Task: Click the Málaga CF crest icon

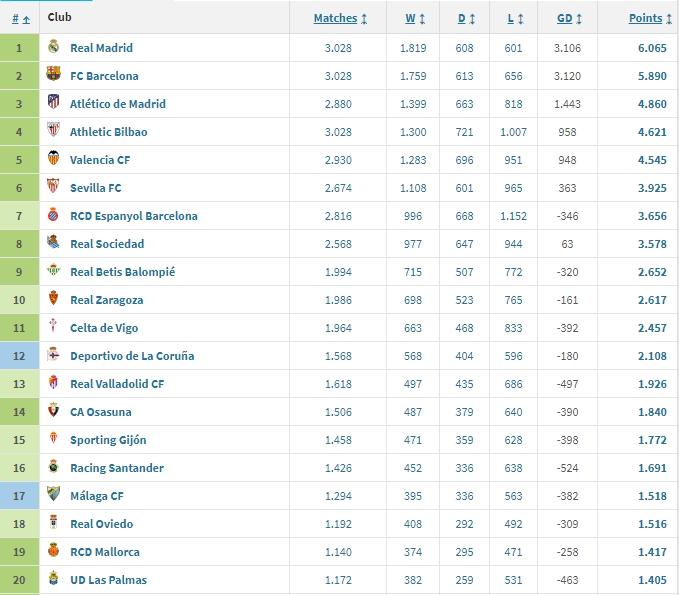Action: [54, 496]
